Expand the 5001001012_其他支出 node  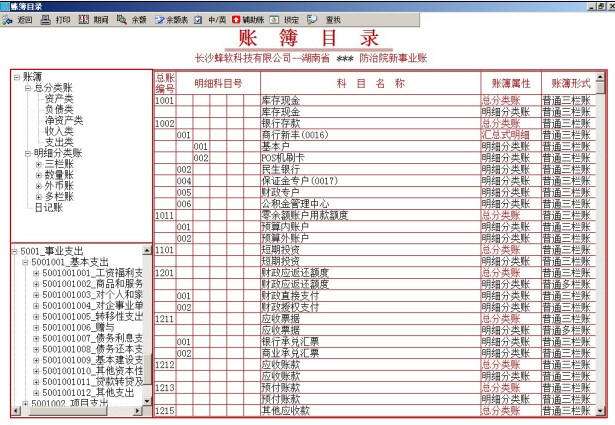click(36, 392)
